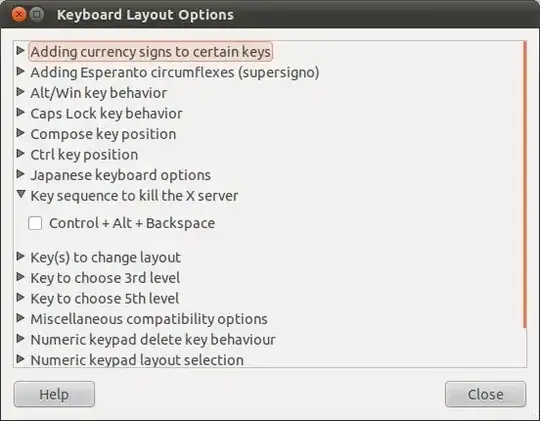
Task: Click the Help button
Action: [54, 394]
